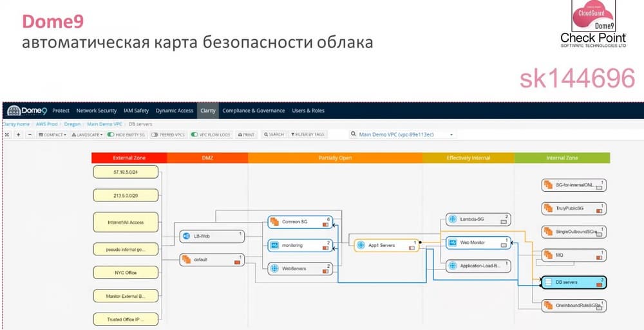Open the Landscape layout dropdown
The width and height of the screenshot is (644, 330).
pos(87,134)
